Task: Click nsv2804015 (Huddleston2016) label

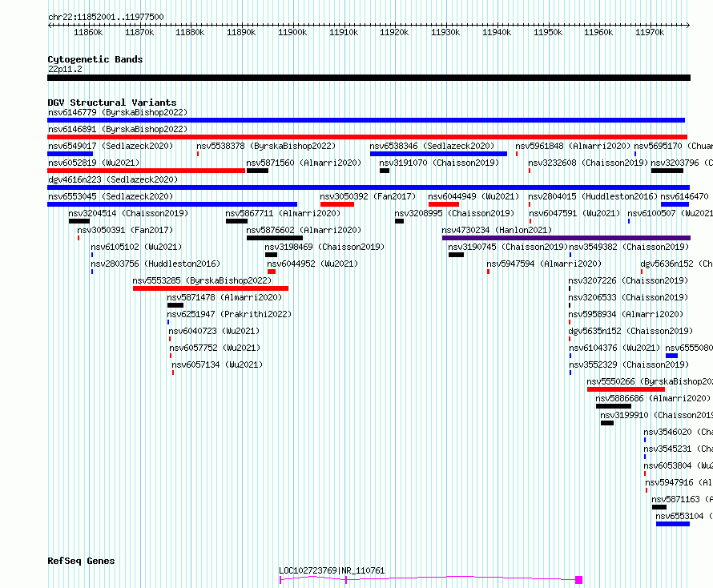Action: tap(593, 196)
